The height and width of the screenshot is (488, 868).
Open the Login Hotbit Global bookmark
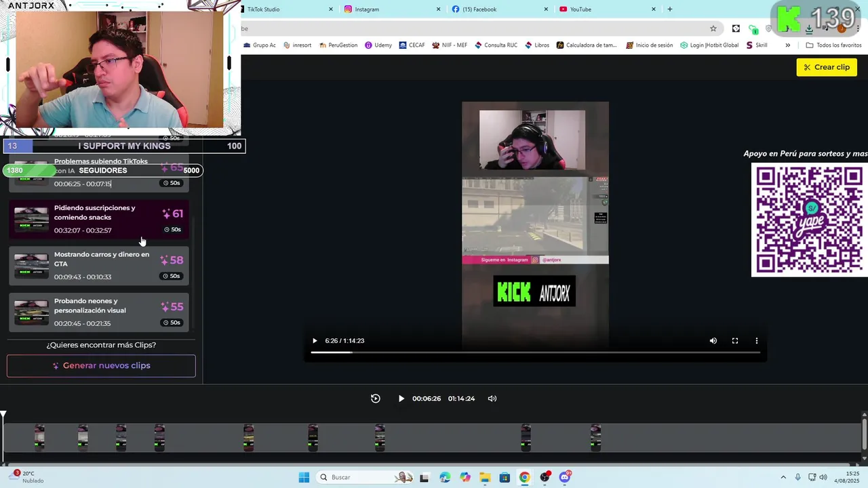[x=709, y=45]
